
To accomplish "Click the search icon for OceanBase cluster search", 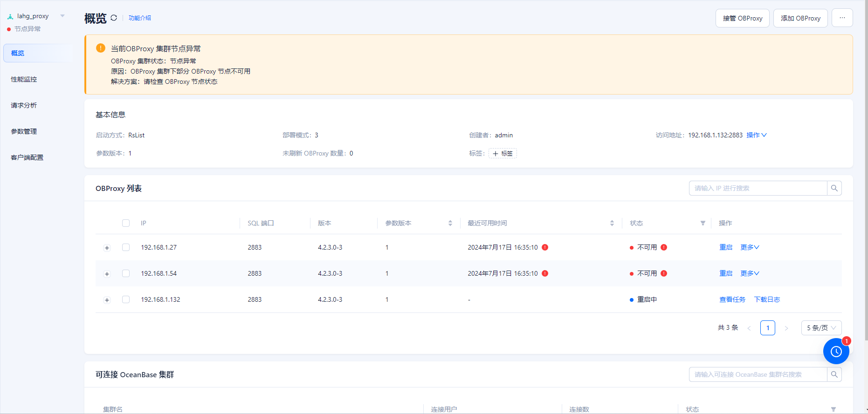I will (x=834, y=374).
